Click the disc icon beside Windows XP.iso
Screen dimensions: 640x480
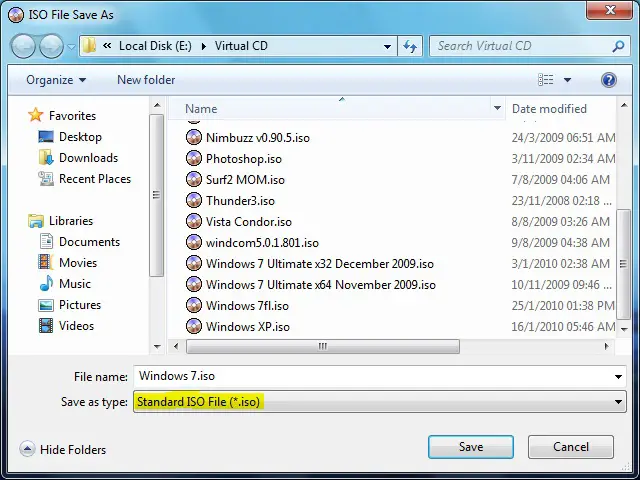point(193,327)
